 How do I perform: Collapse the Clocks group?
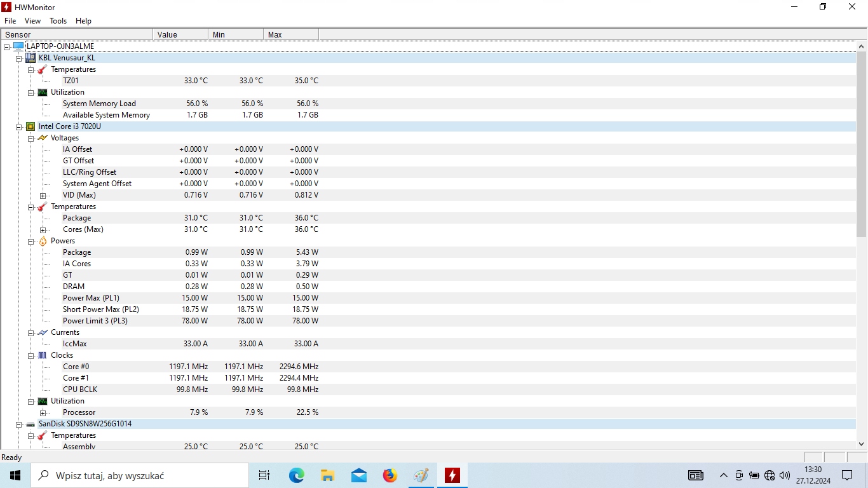click(31, 355)
